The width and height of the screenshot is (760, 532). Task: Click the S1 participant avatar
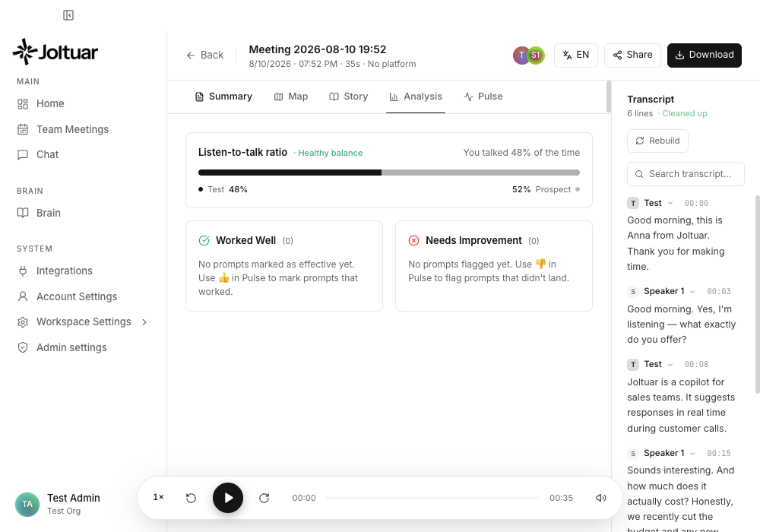click(536, 55)
